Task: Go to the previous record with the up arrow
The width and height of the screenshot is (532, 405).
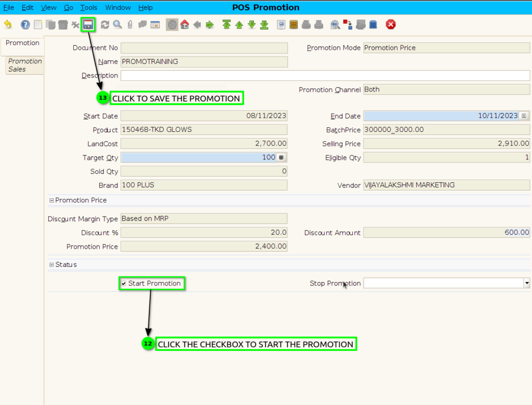Action: (x=239, y=24)
